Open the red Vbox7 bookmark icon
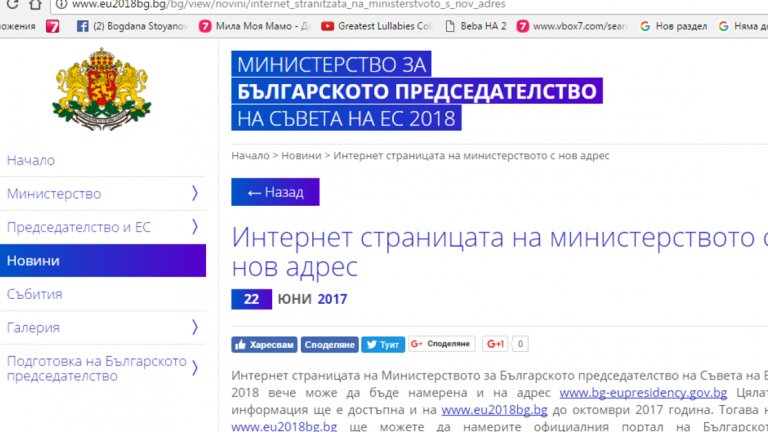 click(x=52, y=26)
